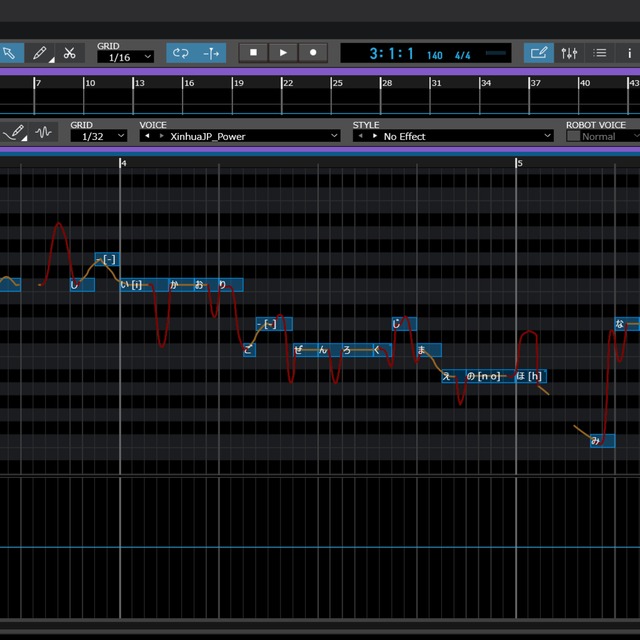
Task: Open the 1/32 editor grid dropdown
Action: pos(98,136)
